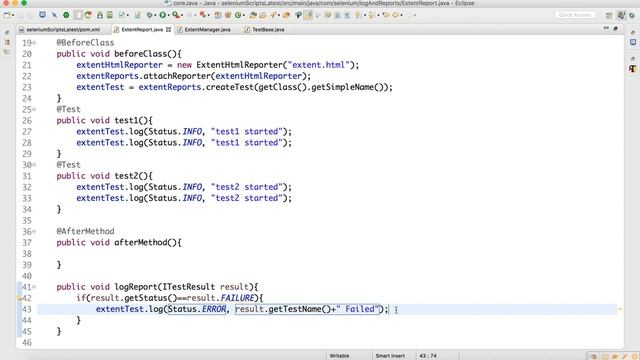Select the ExtentReport.java tab
This screenshot has height=360, width=640.
142,30
